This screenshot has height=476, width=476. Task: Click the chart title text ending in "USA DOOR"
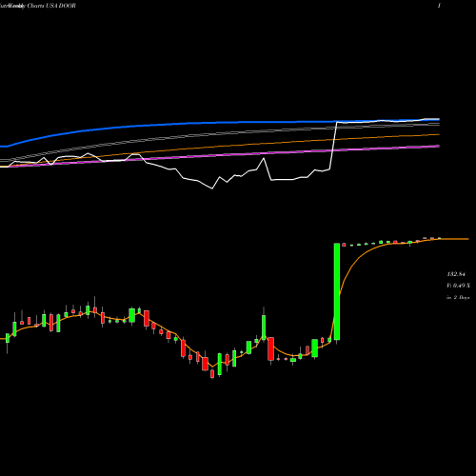(38, 6)
